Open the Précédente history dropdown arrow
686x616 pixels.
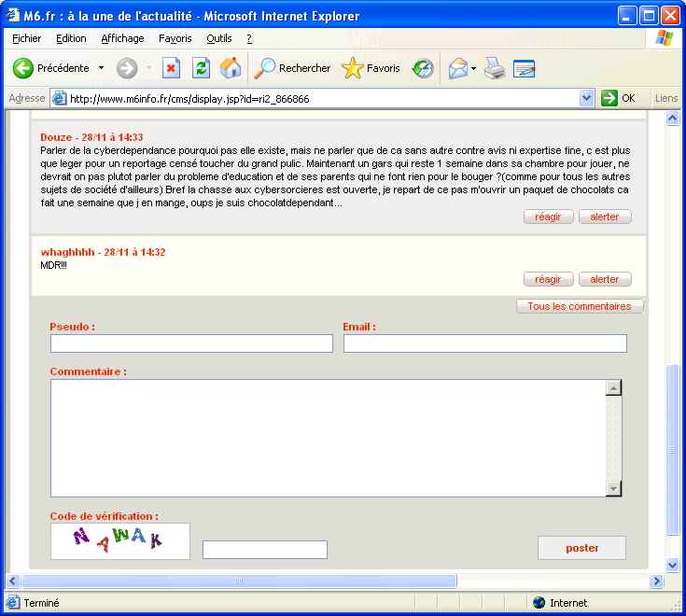[102, 68]
